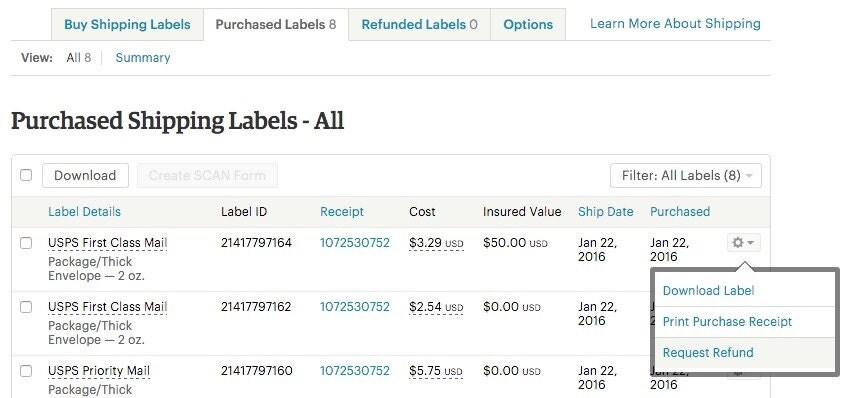Viewport: 851px width, 398px height.
Task: Switch to the Buy Shipping Labels tab
Action: pos(127,24)
